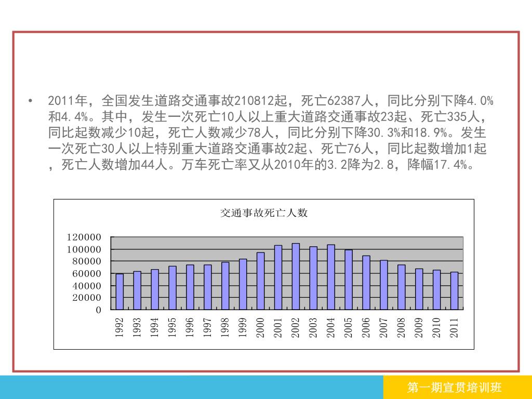Click the 2004 bar in the chart

(331, 277)
